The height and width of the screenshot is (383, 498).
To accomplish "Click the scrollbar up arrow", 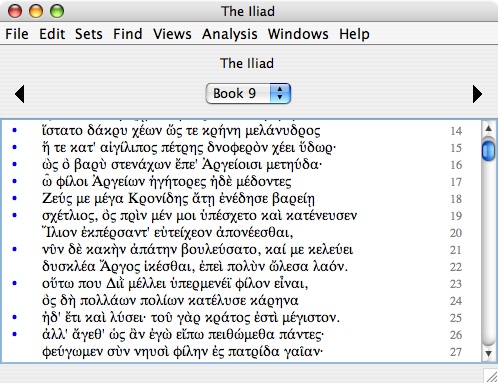I will pyautogui.click(x=488, y=128).
